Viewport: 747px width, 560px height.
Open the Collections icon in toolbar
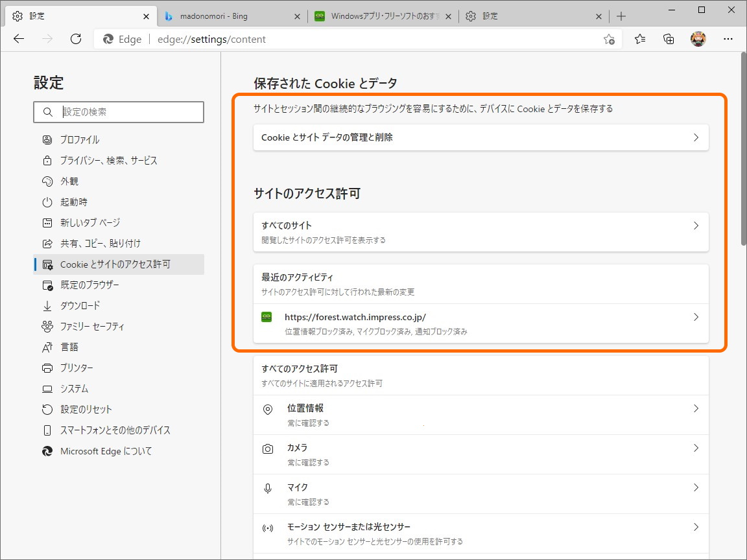tap(668, 39)
